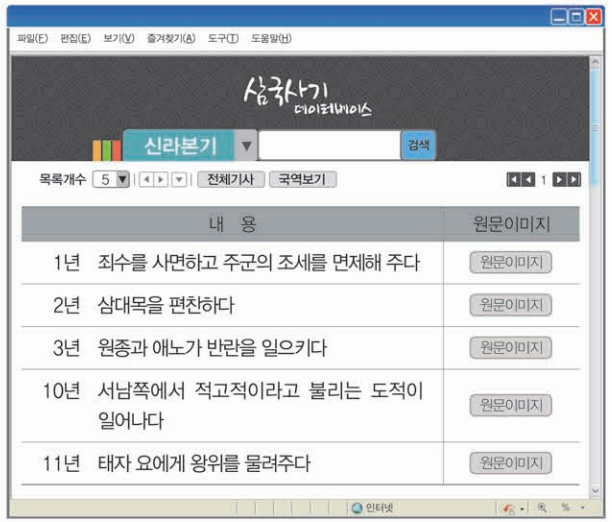Minimize the browser window
The image size is (612, 522).
pos(559,17)
